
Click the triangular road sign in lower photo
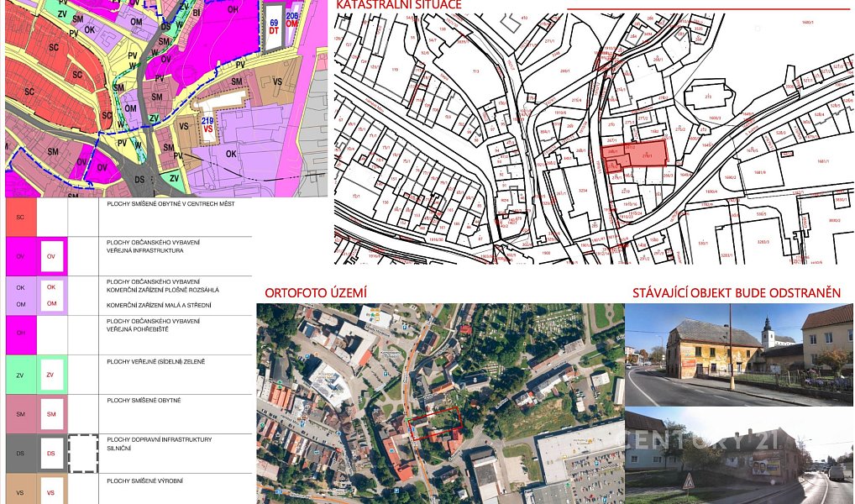pos(689,481)
